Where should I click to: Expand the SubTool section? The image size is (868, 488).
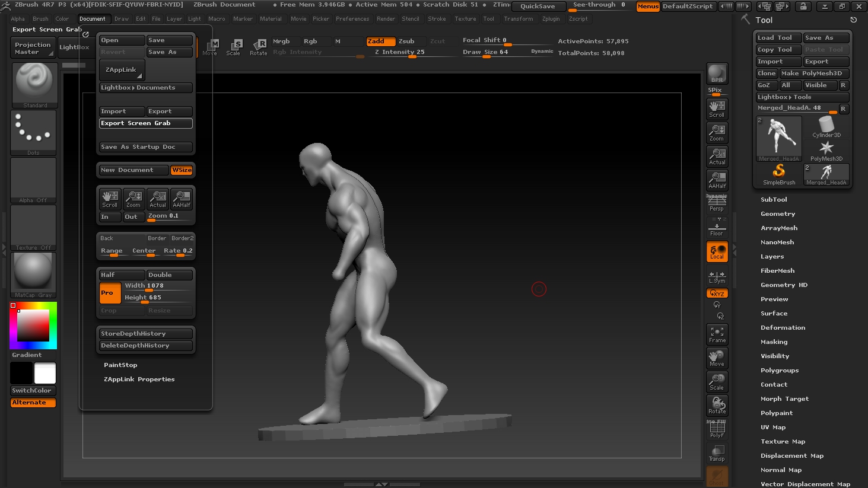(774, 200)
